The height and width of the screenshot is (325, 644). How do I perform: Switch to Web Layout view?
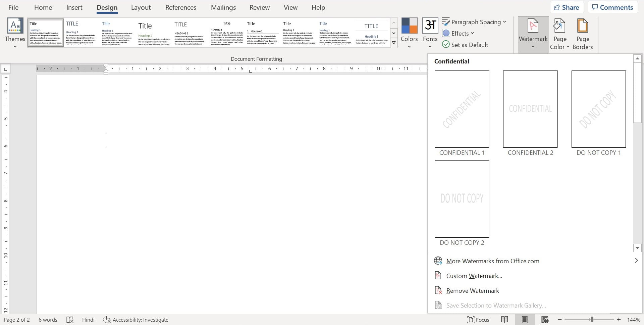point(545,319)
